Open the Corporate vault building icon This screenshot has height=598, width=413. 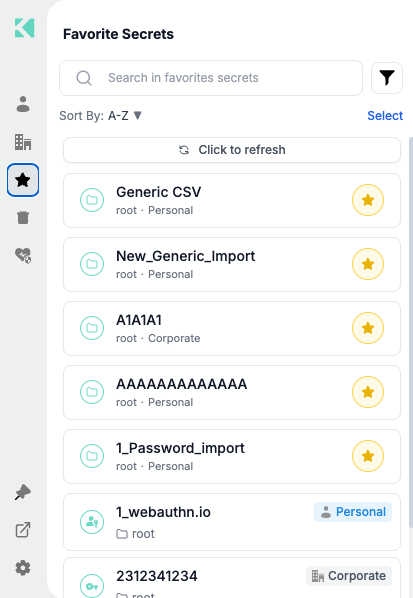point(23,142)
